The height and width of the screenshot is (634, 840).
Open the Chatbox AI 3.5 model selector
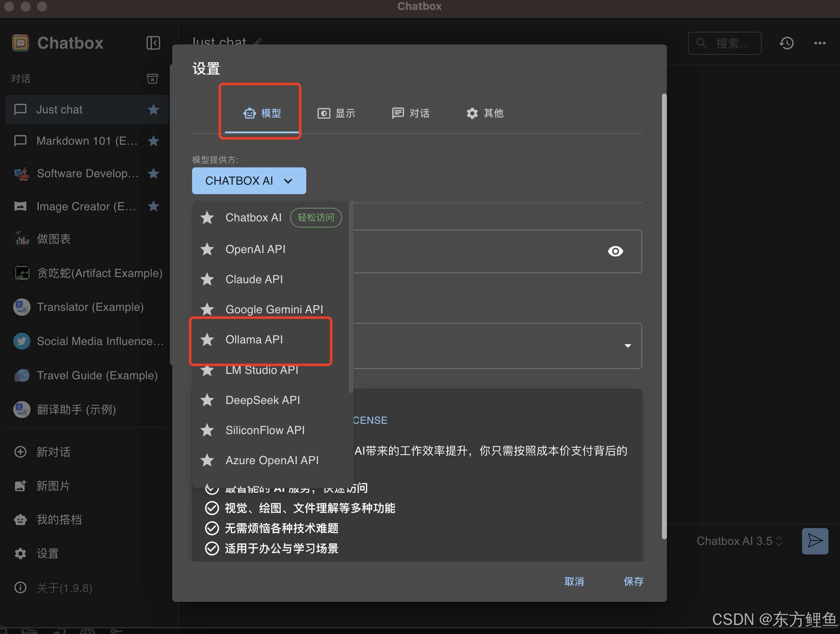pyautogui.click(x=739, y=541)
